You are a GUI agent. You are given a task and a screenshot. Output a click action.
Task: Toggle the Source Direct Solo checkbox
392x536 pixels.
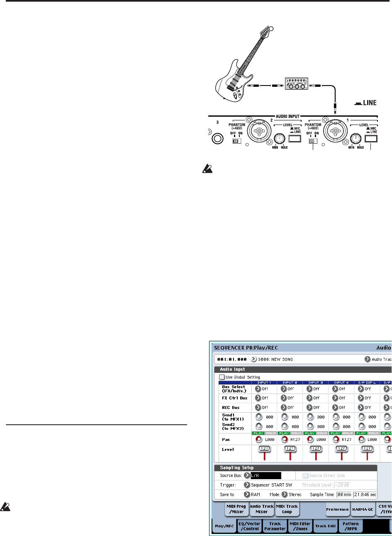pos(305,475)
